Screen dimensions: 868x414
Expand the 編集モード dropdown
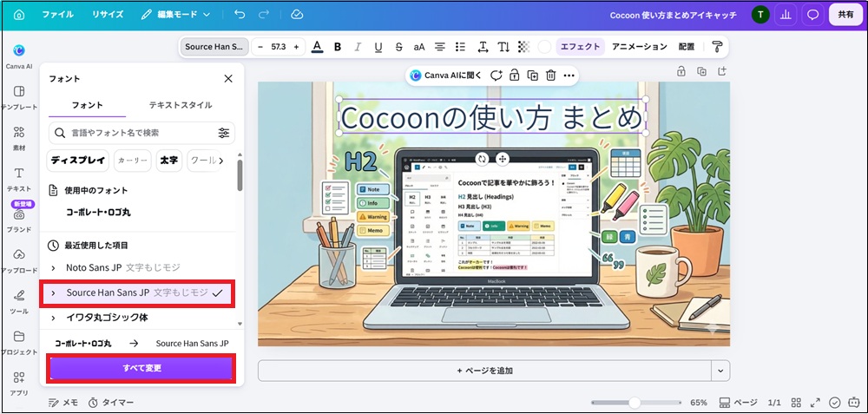(175, 15)
